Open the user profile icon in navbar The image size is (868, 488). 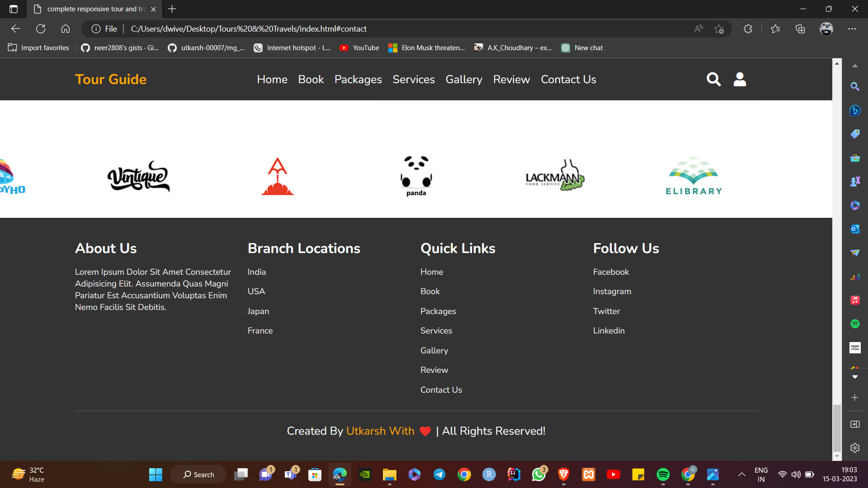740,80
